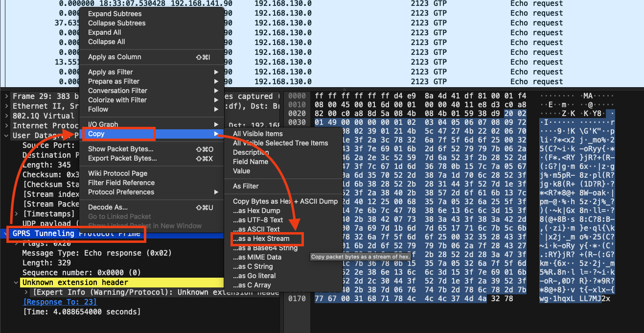Viewport: 644px width, 333px height.
Task: Open Decode As dialog
Action: (x=108, y=207)
